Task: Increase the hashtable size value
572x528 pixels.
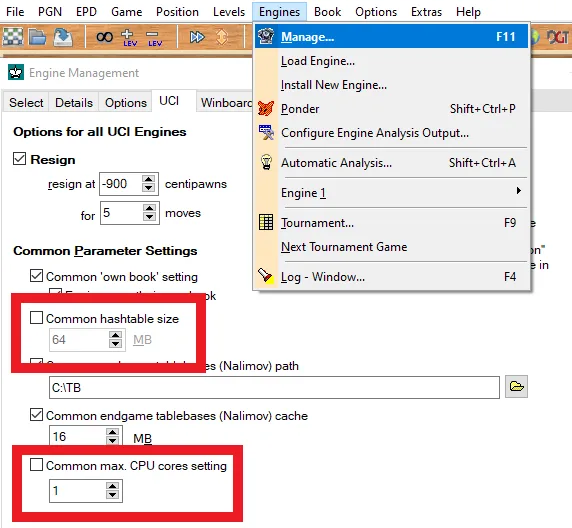Action: tap(115, 335)
